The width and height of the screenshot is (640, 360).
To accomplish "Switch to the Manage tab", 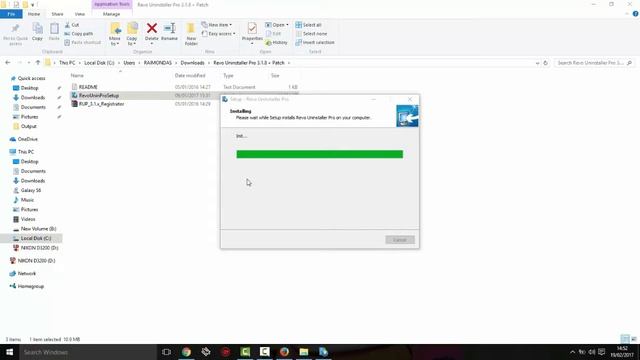I will pos(111,14).
